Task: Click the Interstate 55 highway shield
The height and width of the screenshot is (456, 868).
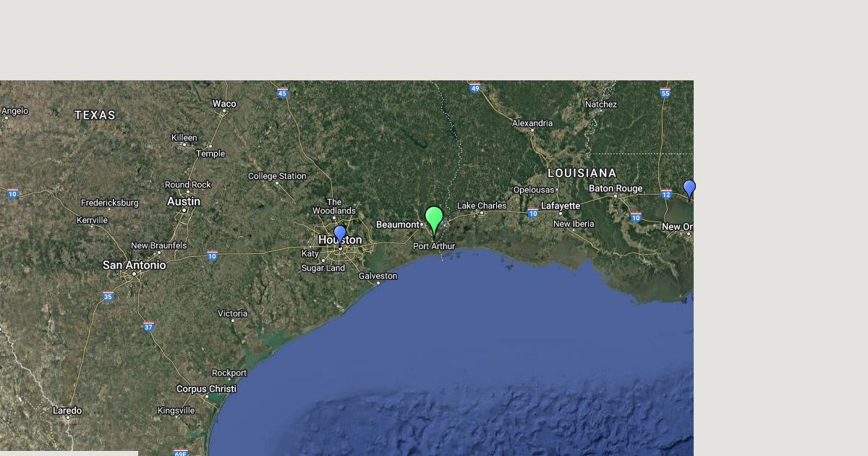Action: 665,92
